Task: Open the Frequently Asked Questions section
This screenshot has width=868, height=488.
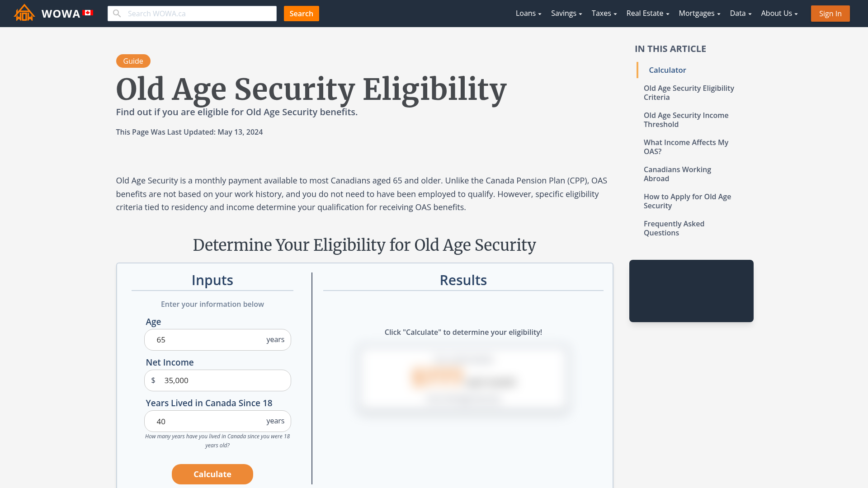Action: (674, 228)
